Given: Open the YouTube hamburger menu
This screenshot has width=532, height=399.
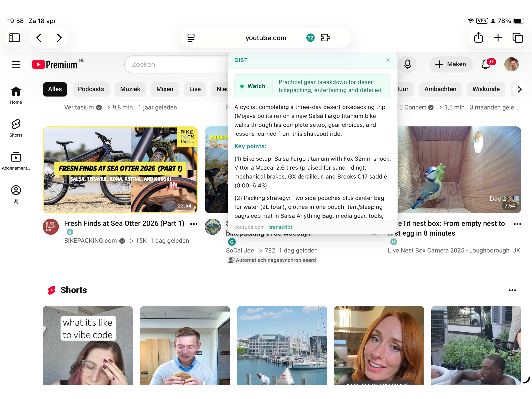Looking at the screenshot, I should click(16, 64).
